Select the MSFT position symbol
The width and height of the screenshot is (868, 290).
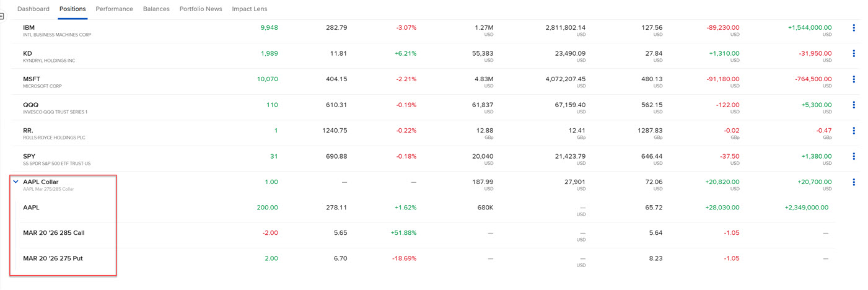pyautogui.click(x=32, y=79)
